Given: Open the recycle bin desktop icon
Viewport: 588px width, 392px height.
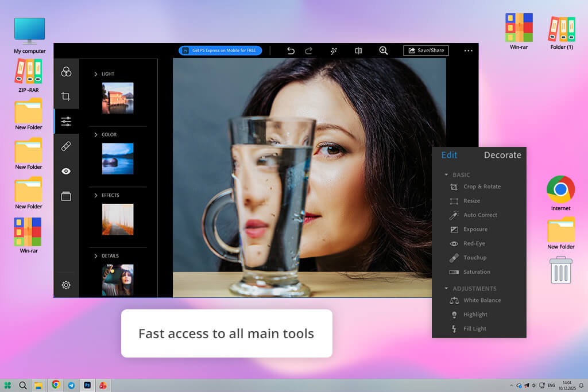Looking at the screenshot, I should click(x=561, y=270).
